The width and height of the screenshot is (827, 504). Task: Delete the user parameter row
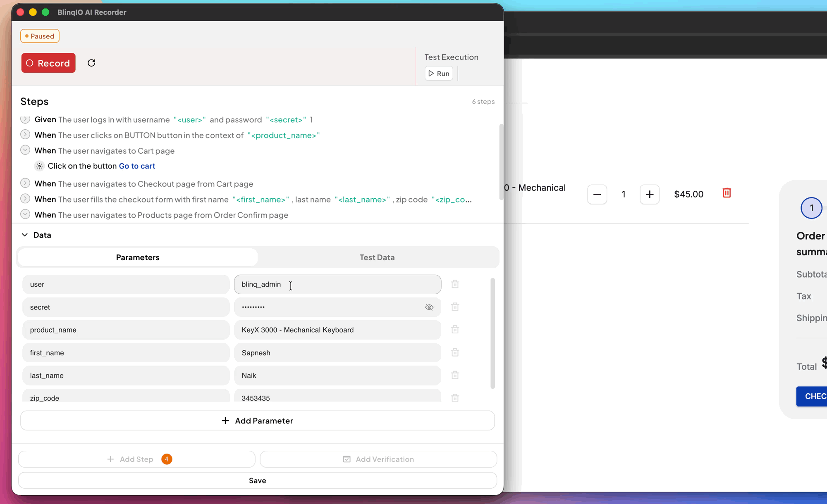click(455, 284)
